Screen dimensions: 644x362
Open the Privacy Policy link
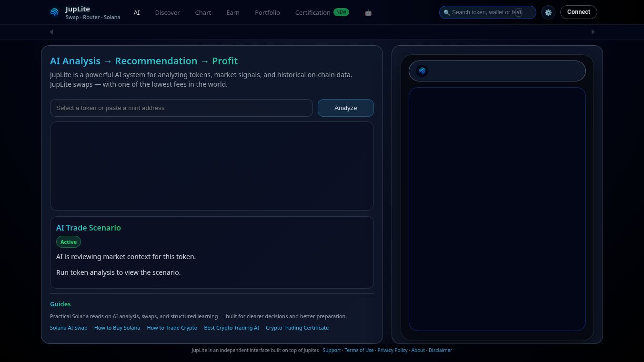392,350
